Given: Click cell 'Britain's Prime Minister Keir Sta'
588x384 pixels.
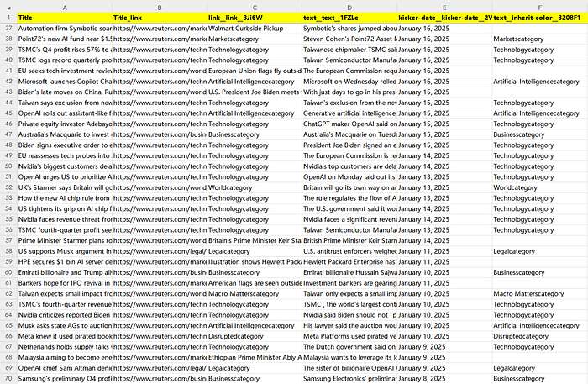Looking at the screenshot, I should [255, 241].
